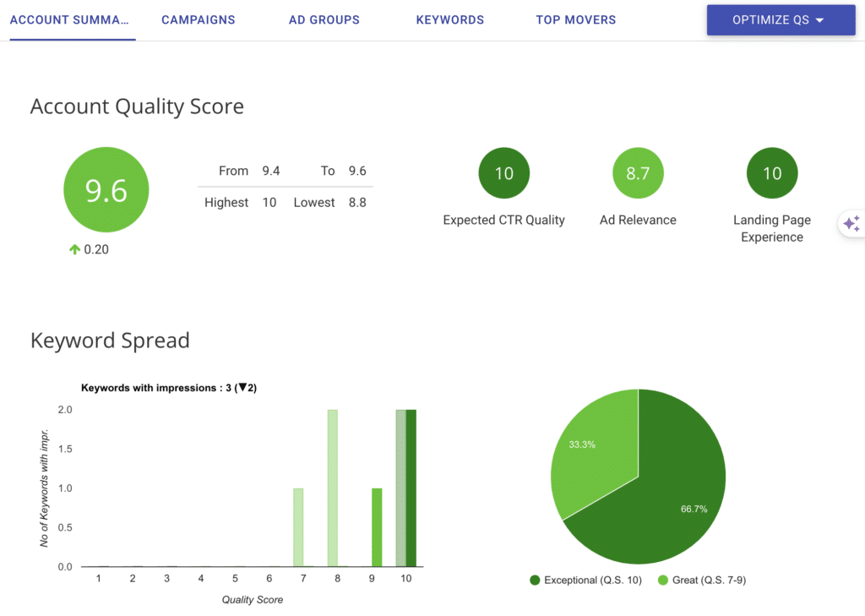Click the Landing Page Experience label
865x616 pixels.
(772, 228)
